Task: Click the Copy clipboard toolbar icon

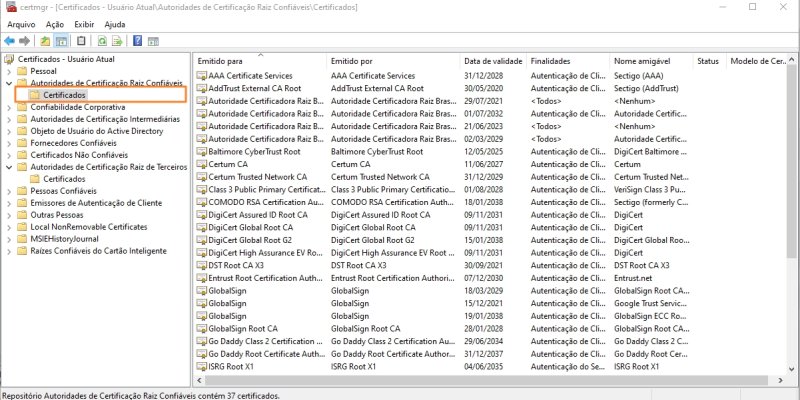Action: (81, 41)
